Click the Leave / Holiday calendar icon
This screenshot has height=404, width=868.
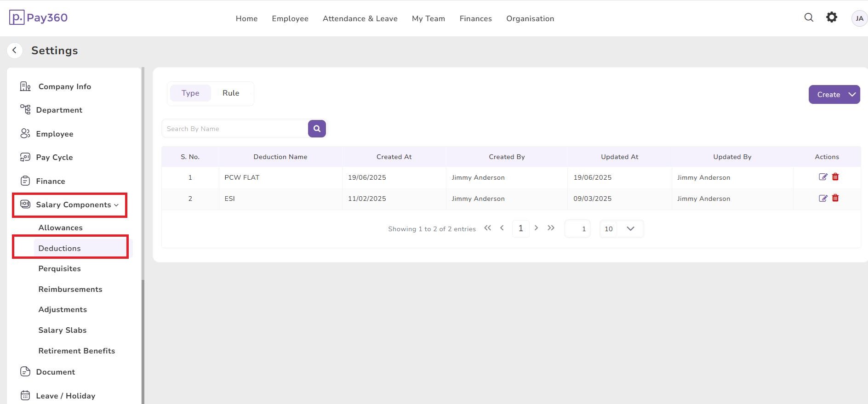(25, 395)
